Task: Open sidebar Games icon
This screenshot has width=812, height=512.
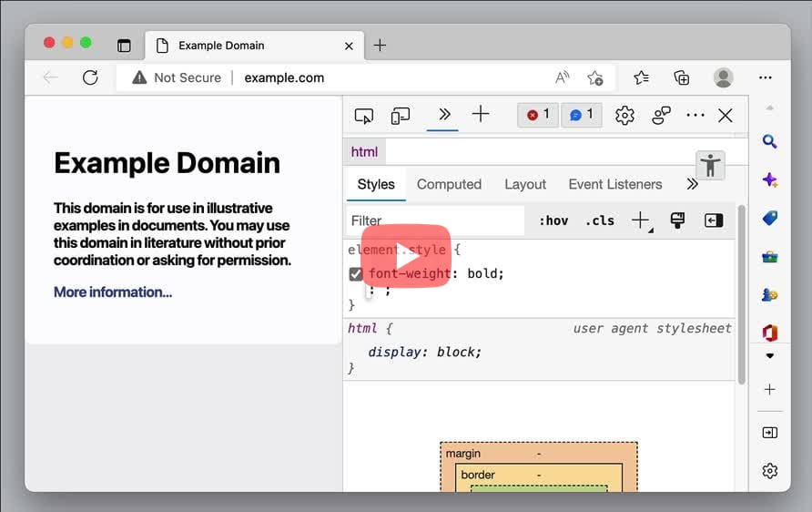Action: 770,295
